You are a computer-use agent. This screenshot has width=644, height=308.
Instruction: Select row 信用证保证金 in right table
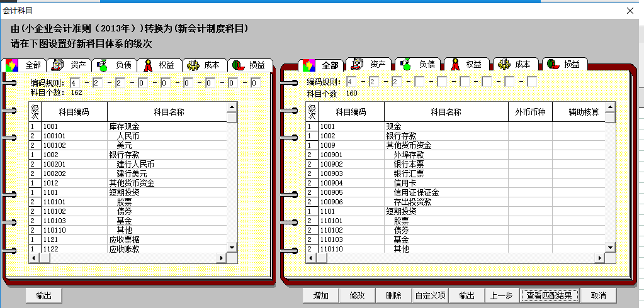[456, 192]
